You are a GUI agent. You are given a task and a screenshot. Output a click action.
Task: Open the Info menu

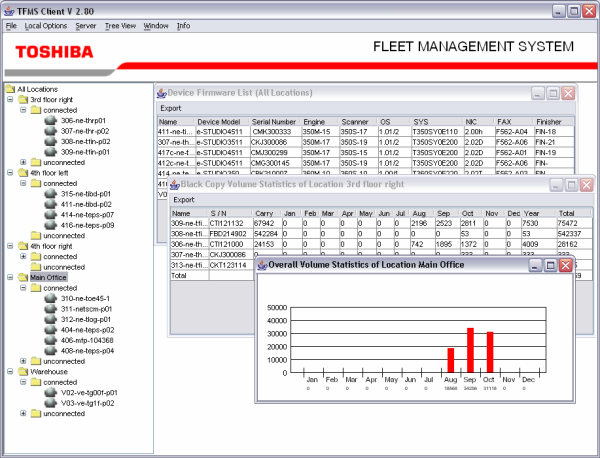tap(183, 26)
